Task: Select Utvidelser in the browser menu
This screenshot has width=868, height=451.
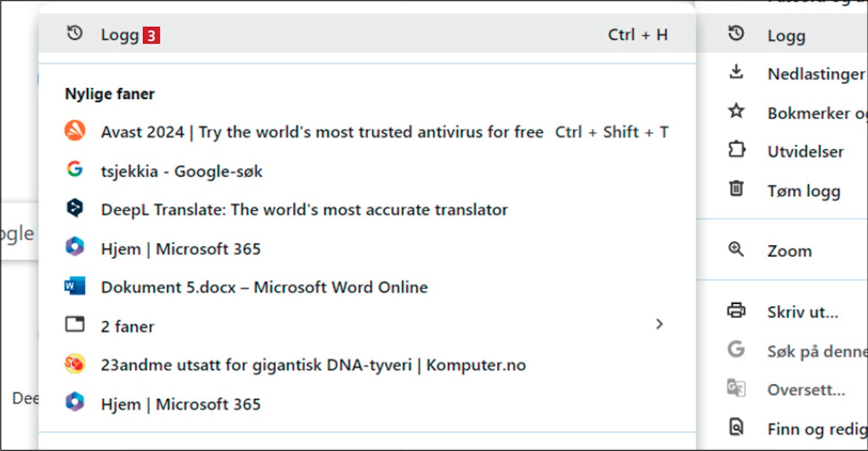Action: click(x=805, y=152)
